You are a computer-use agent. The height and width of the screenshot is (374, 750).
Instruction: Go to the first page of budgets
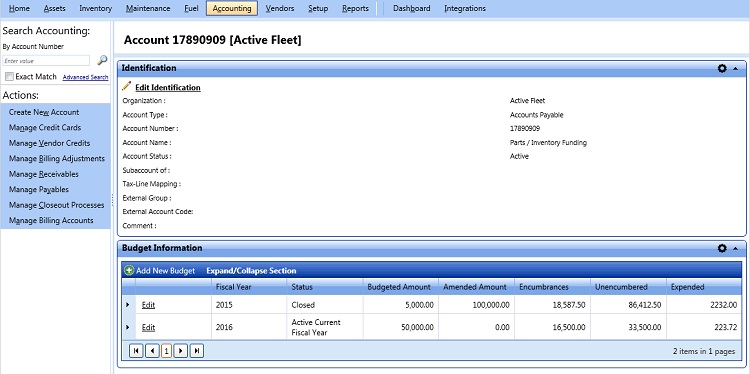tap(136, 351)
